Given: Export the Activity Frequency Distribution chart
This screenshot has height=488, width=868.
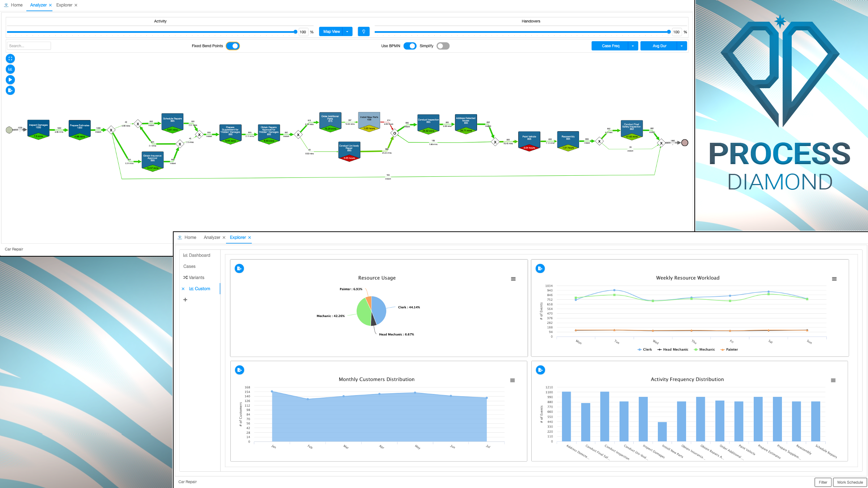Looking at the screenshot, I should coord(540,370).
